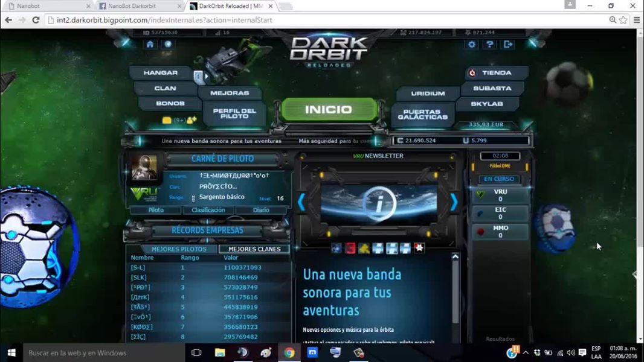Select the white star newsletter thumbnail icon
Viewport: 644px width, 362px height.
tap(419, 248)
